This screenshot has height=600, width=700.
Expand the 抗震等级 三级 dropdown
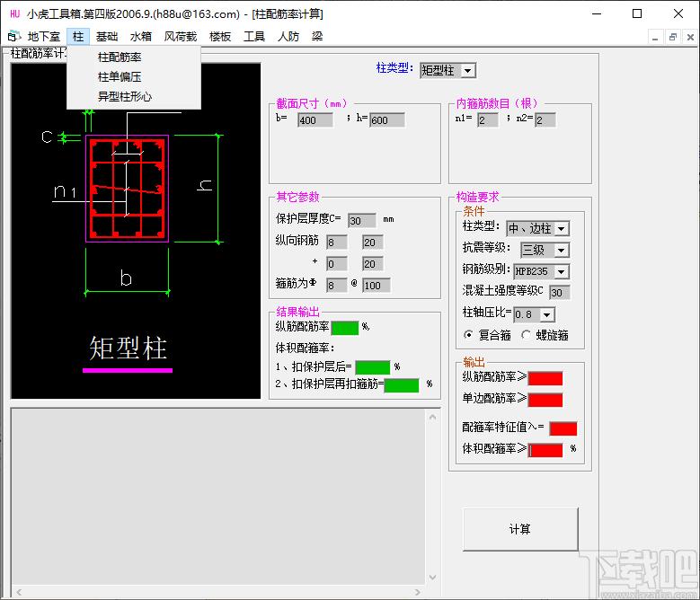562,251
